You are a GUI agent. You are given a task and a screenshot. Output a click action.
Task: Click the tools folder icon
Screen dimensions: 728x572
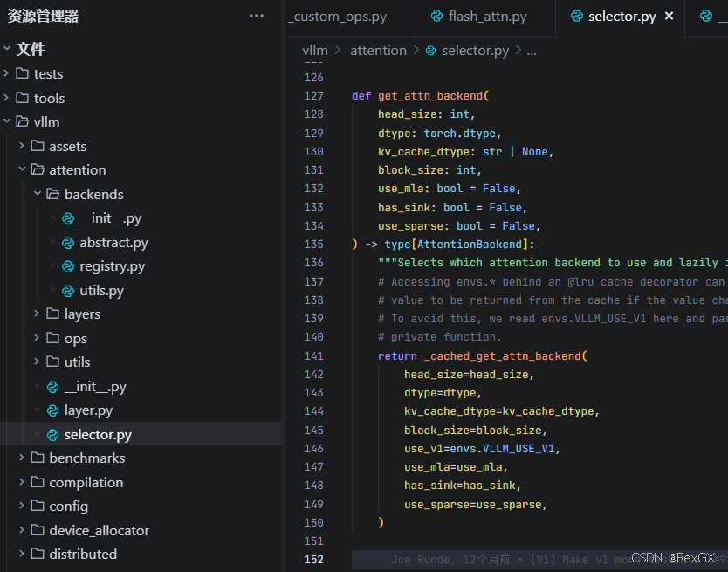pos(22,98)
